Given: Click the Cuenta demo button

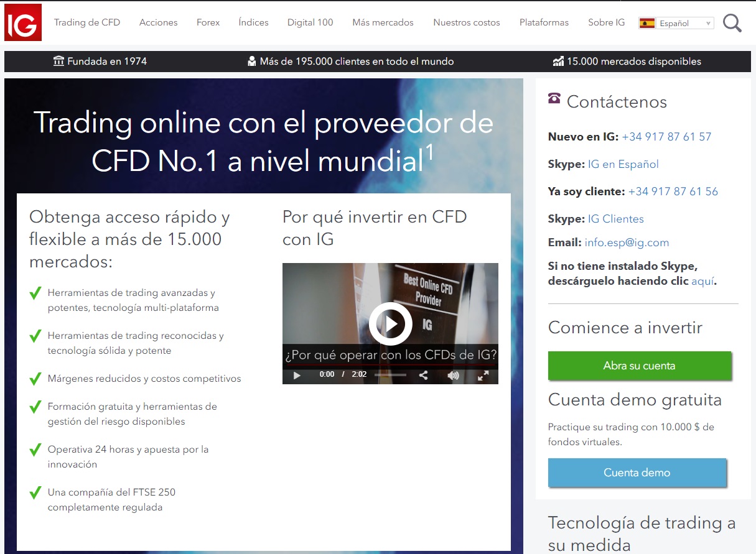Looking at the screenshot, I should click(637, 473).
